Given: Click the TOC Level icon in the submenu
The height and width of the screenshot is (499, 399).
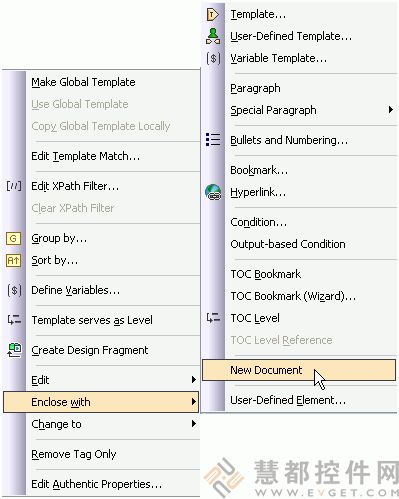Looking at the screenshot, I should coord(213,318).
